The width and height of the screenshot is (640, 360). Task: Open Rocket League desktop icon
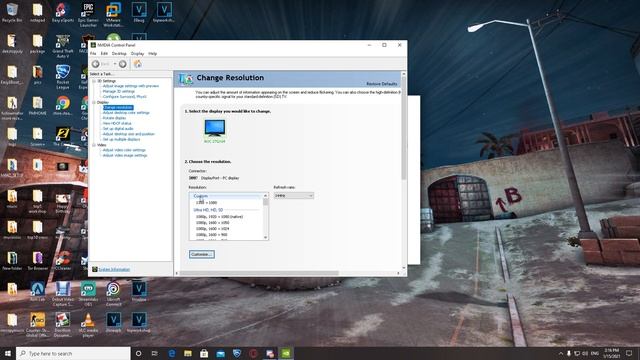click(x=63, y=77)
